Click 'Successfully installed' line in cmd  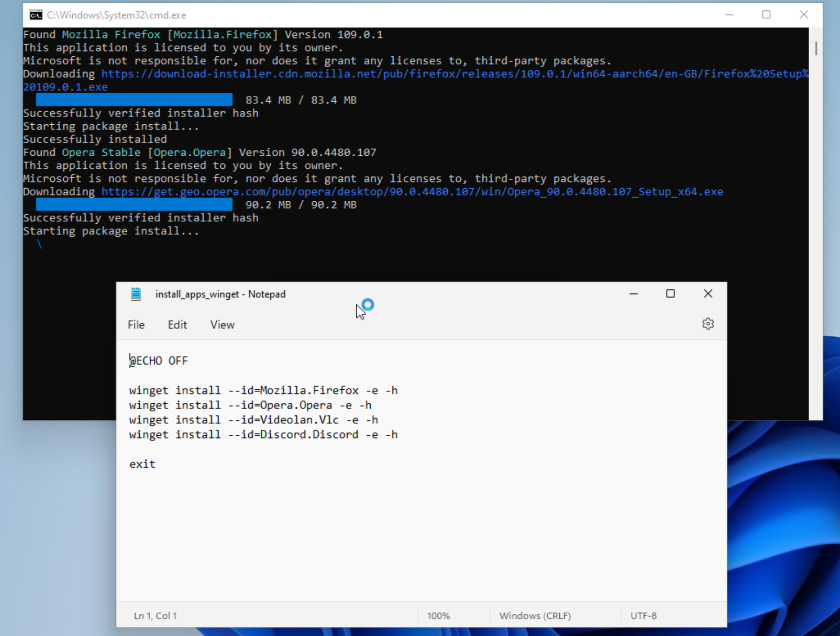(x=95, y=139)
